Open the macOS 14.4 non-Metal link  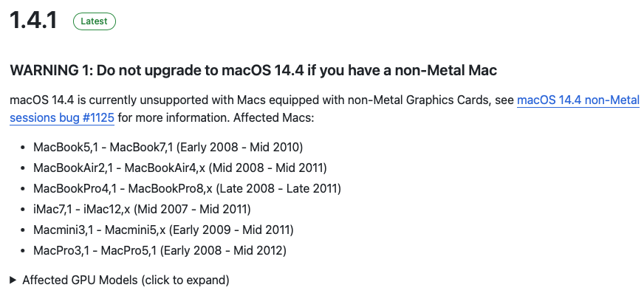[578, 100]
